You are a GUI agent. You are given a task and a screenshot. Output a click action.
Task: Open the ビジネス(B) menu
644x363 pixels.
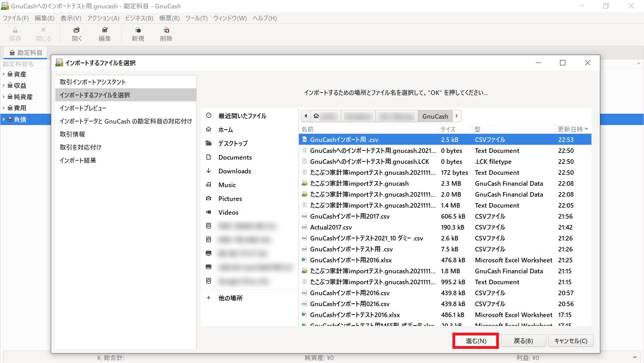click(139, 18)
